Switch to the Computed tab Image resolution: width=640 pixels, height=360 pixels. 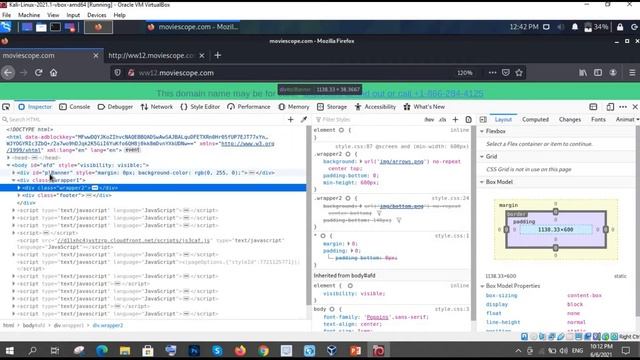coord(535,120)
